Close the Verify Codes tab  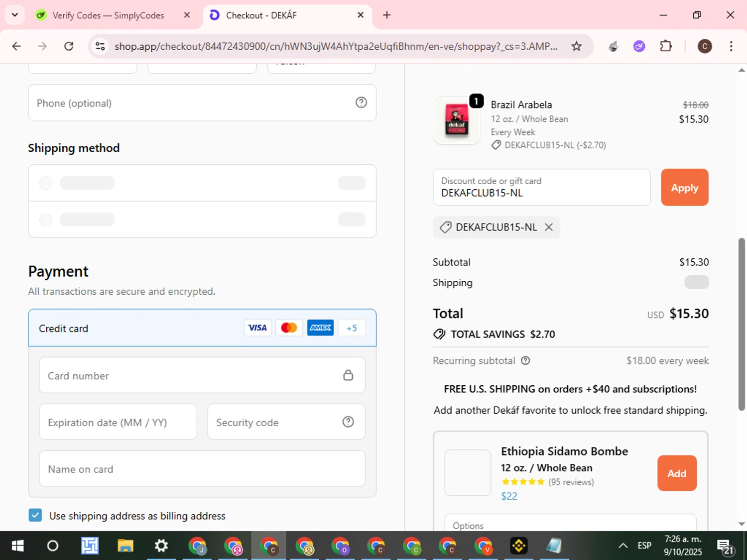coord(187,15)
